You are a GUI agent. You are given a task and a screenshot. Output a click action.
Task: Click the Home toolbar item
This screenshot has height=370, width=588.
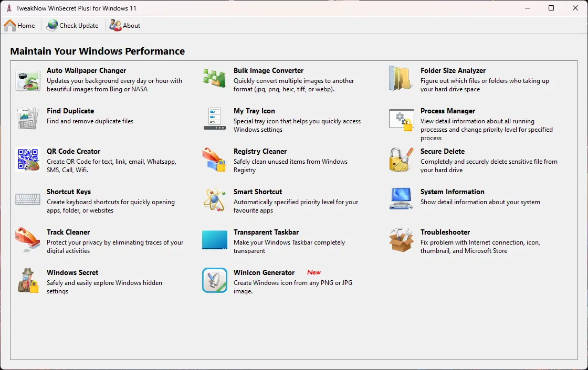click(20, 25)
